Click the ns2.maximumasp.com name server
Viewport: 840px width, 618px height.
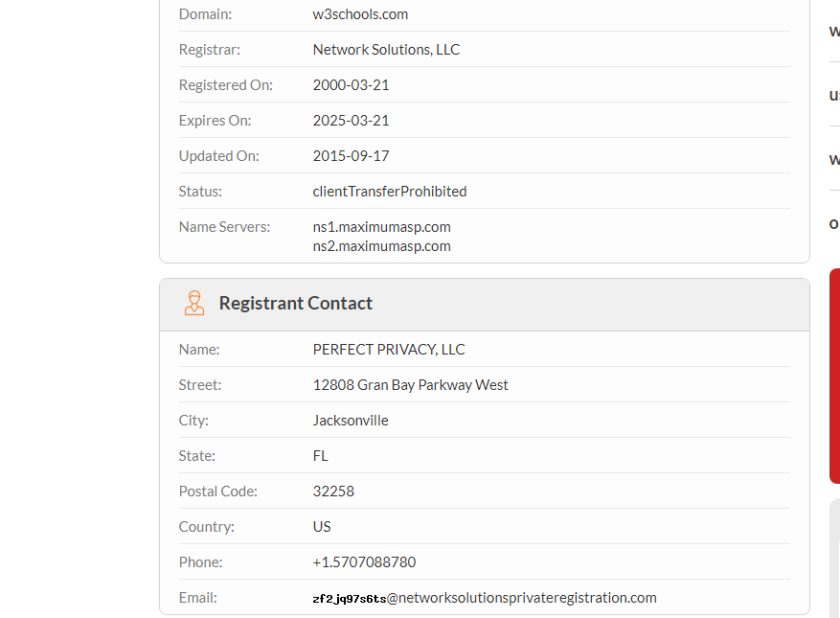[x=381, y=246]
